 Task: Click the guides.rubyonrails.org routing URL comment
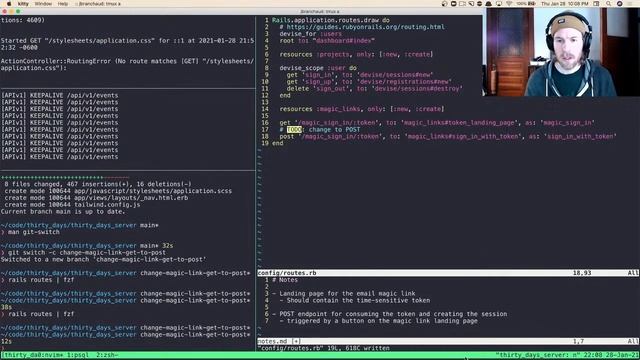point(362,27)
